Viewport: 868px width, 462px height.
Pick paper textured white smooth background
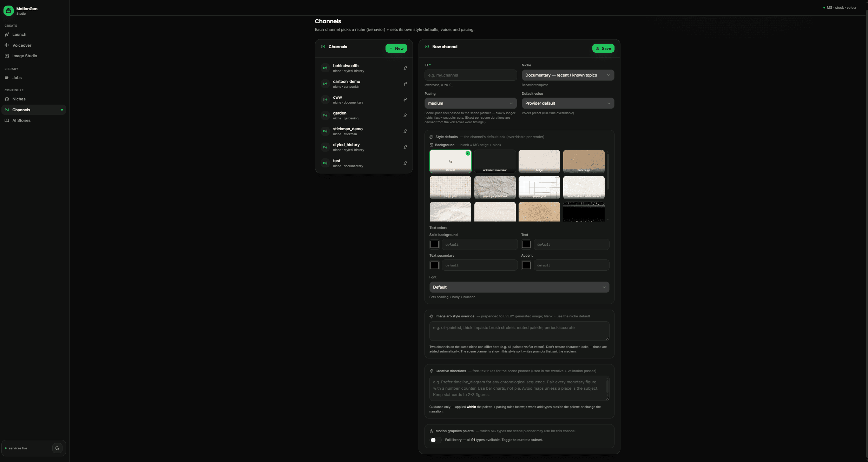584,187
